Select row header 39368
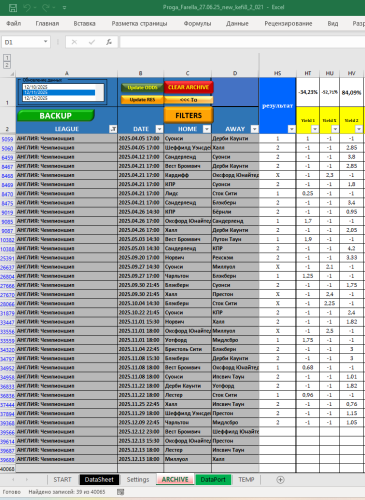The image size is (365, 500). (x=7, y=423)
